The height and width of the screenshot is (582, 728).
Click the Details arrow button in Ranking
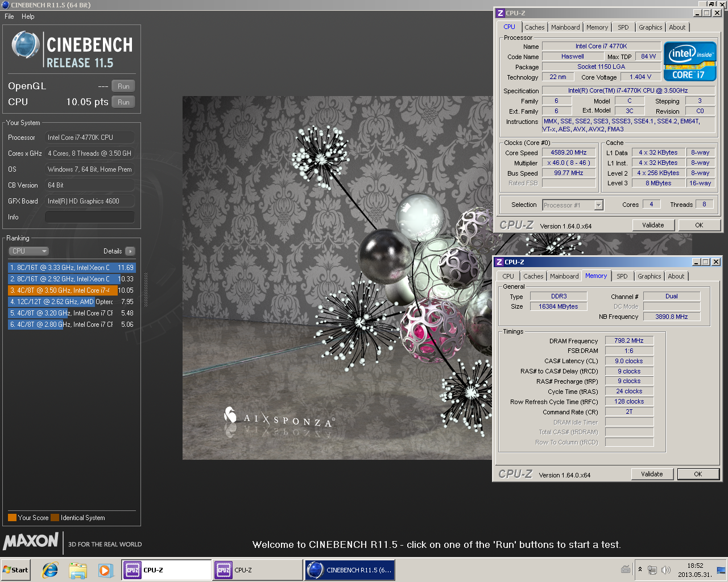[x=130, y=251]
